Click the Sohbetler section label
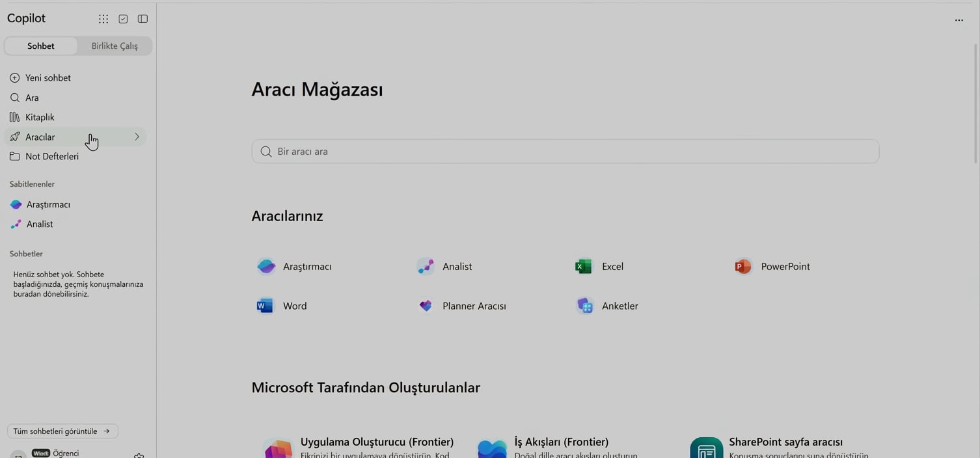The height and width of the screenshot is (458, 980). click(26, 254)
